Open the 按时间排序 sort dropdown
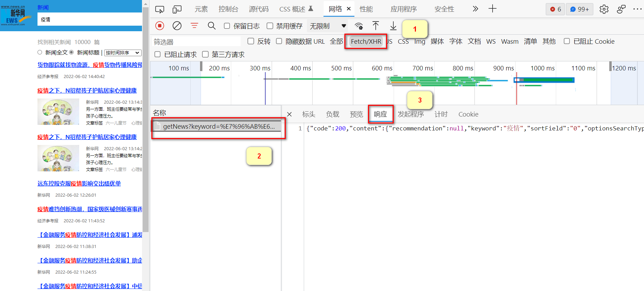Viewport: 644px width, 291px height. 123,53
